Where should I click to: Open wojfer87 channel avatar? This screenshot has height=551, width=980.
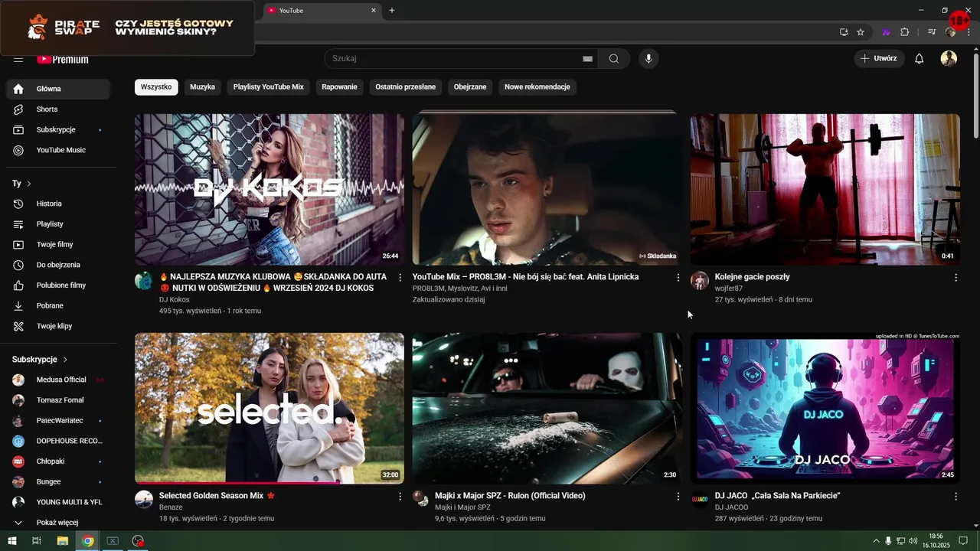click(x=700, y=280)
